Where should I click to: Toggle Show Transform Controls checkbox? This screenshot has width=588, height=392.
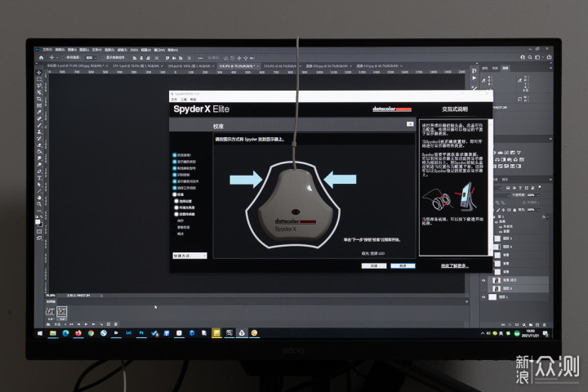click(104, 58)
